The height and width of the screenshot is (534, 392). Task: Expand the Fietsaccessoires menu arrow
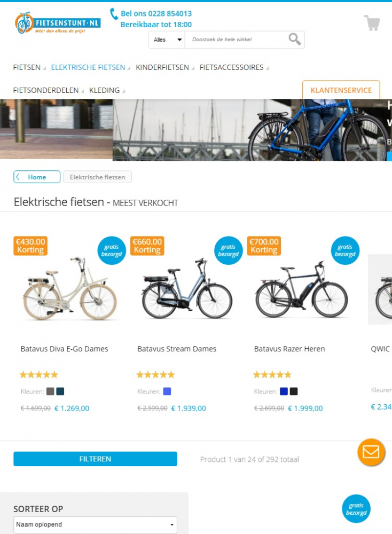tap(268, 68)
